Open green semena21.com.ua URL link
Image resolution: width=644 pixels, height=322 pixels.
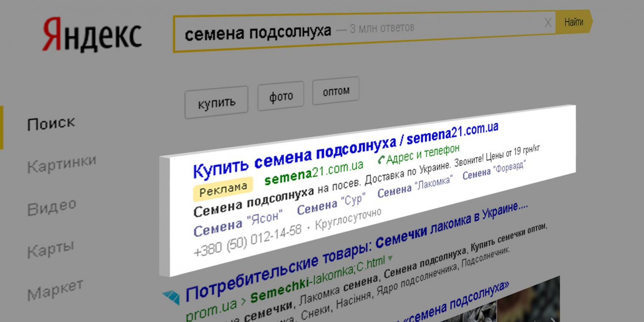pyautogui.click(x=314, y=173)
